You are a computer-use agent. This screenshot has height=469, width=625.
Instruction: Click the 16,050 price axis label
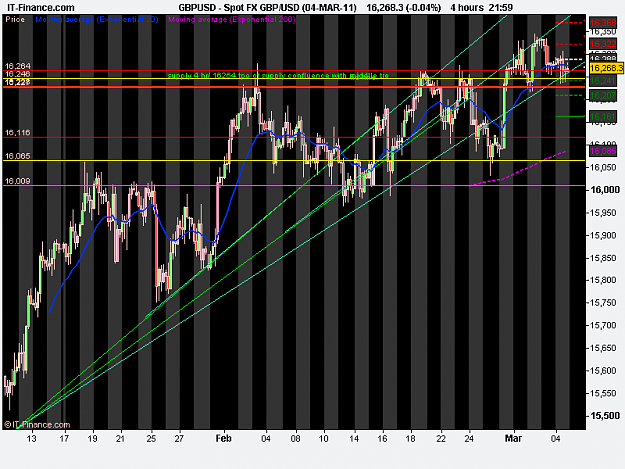[605, 167]
